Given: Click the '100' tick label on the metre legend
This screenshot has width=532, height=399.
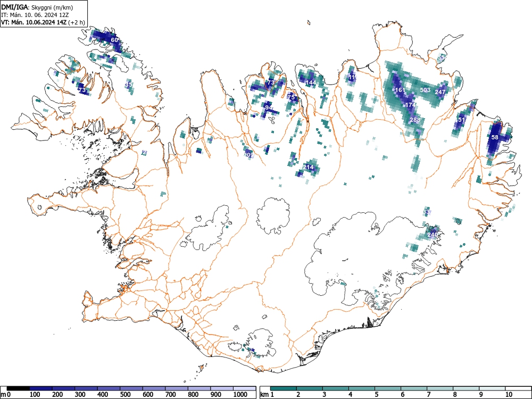Looking at the screenshot, I should (x=35, y=394).
